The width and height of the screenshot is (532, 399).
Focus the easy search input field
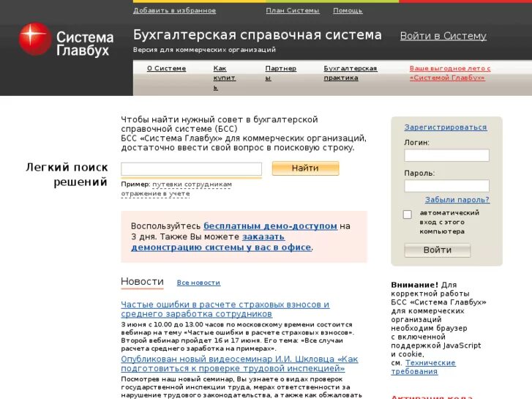click(191, 169)
